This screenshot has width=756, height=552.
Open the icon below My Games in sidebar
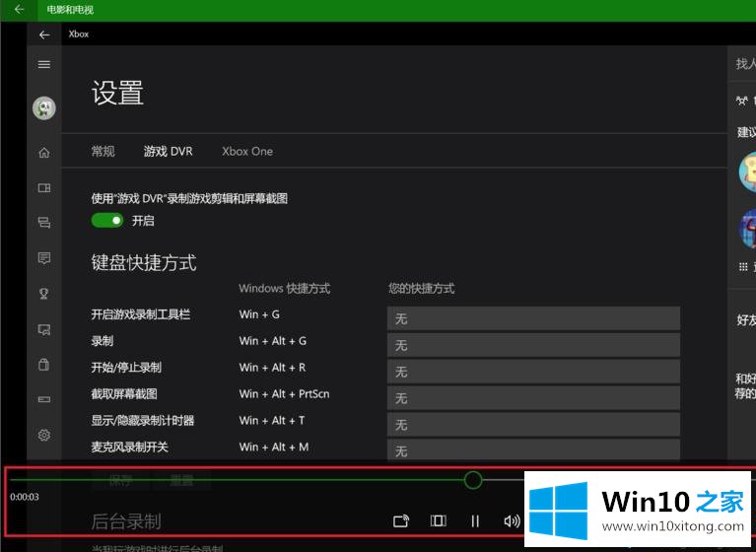point(44,222)
